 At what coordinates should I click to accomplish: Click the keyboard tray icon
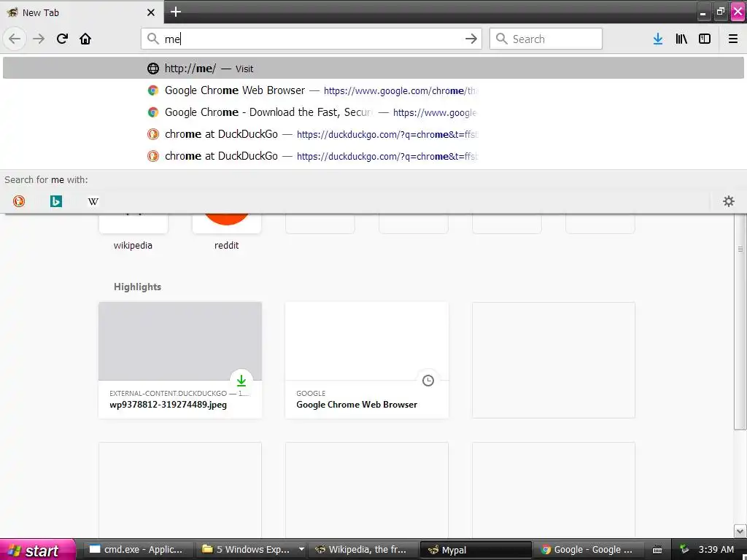(x=657, y=550)
